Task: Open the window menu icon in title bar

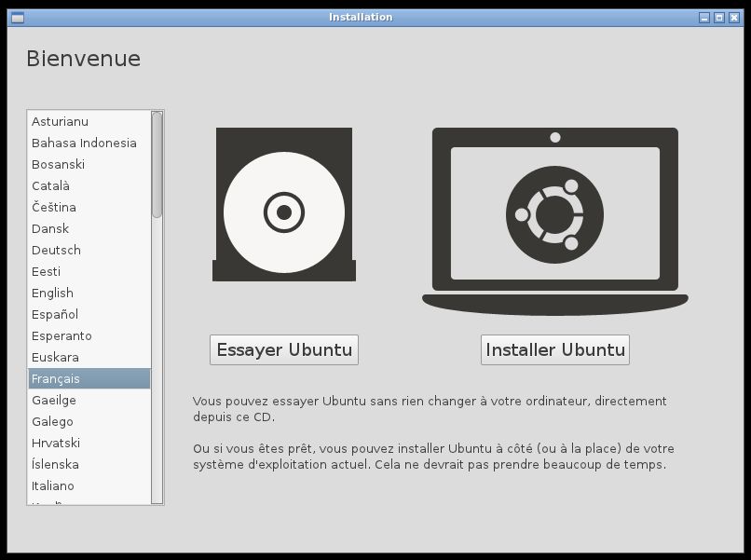Action: tap(18, 18)
